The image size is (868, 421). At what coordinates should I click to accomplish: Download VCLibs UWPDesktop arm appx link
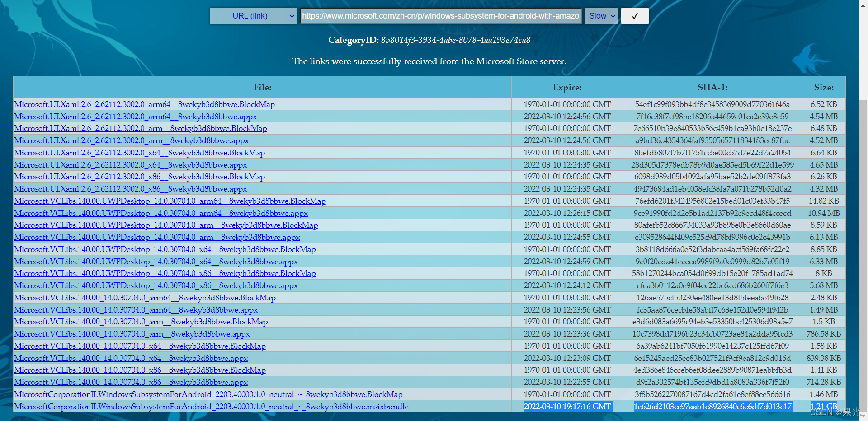coord(157,237)
